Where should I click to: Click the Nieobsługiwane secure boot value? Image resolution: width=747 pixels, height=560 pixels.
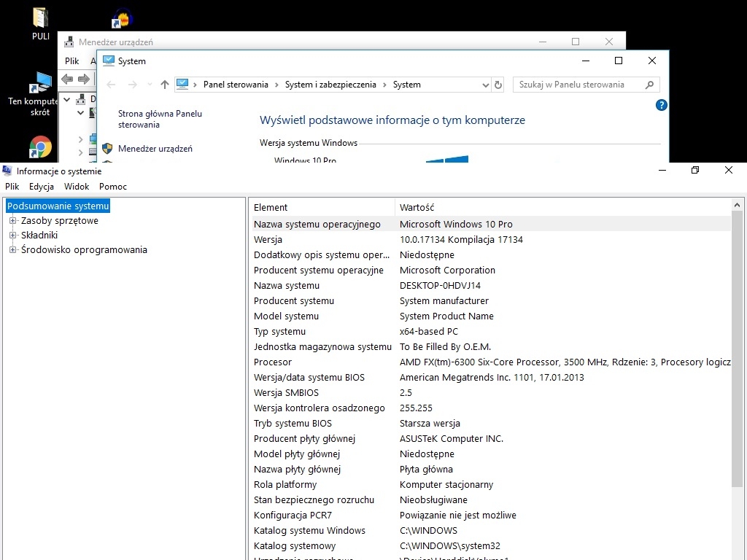point(433,500)
